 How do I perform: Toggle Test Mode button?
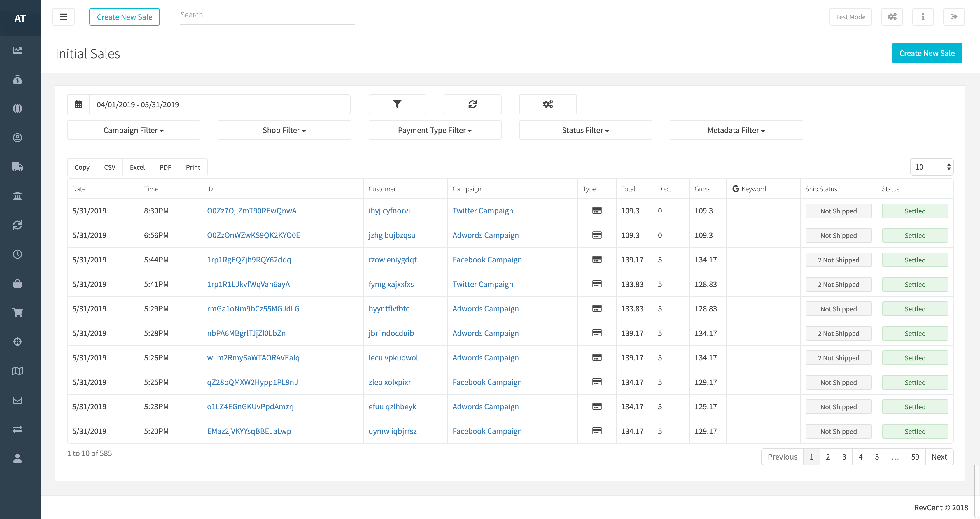(x=850, y=17)
